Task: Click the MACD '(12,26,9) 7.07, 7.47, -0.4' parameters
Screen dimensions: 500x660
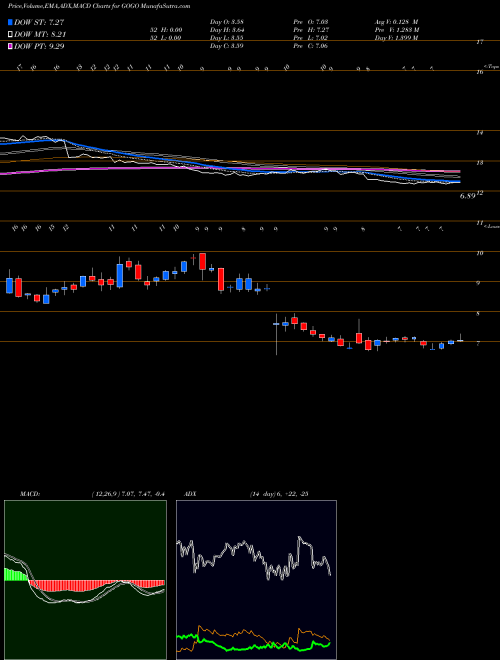Action: [x=127, y=494]
